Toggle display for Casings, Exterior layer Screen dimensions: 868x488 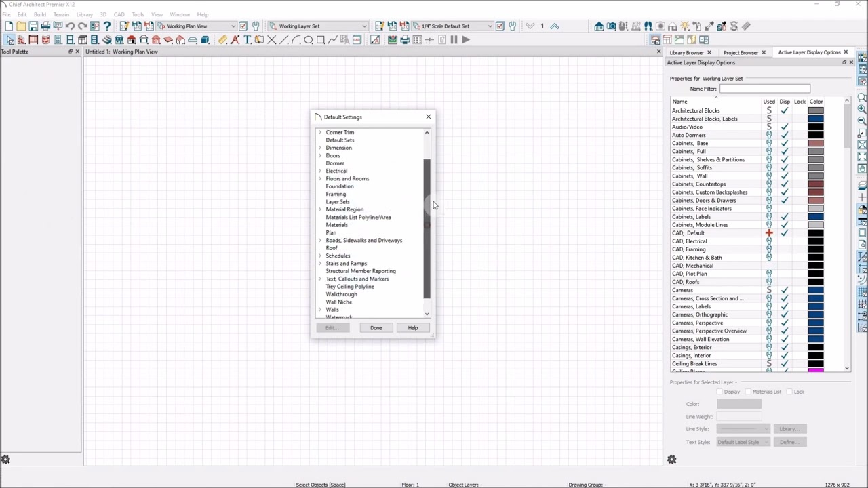pyautogui.click(x=785, y=347)
